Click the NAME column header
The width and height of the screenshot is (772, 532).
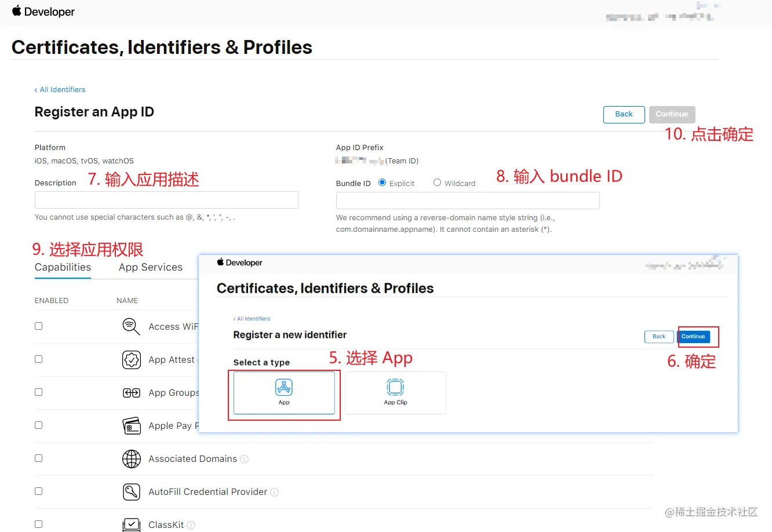128,301
